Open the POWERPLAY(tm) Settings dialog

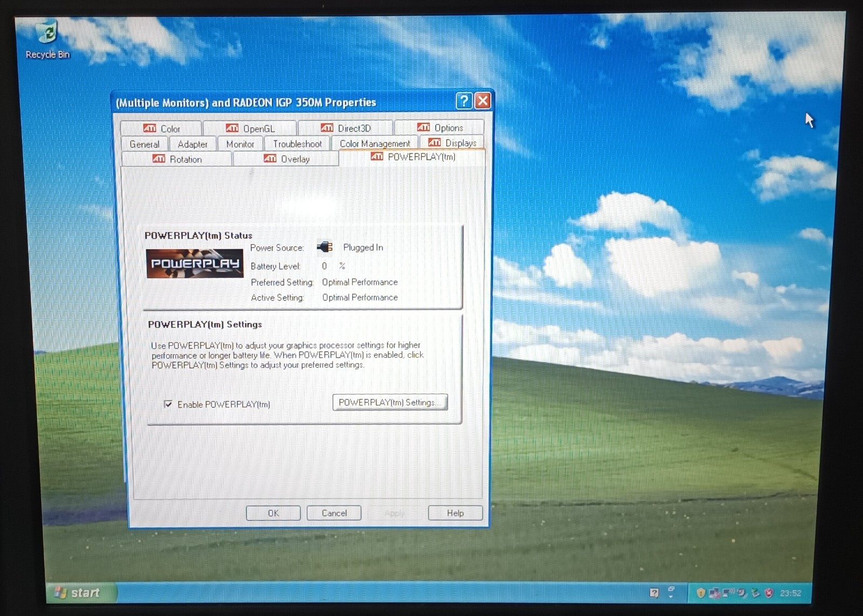coord(390,402)
